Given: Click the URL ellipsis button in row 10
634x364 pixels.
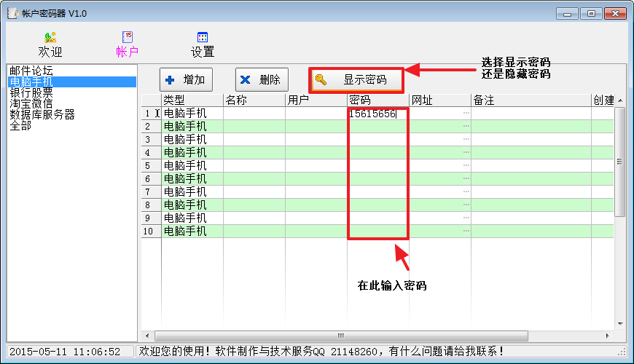Looking at the screenshot, I should point(466,231).
